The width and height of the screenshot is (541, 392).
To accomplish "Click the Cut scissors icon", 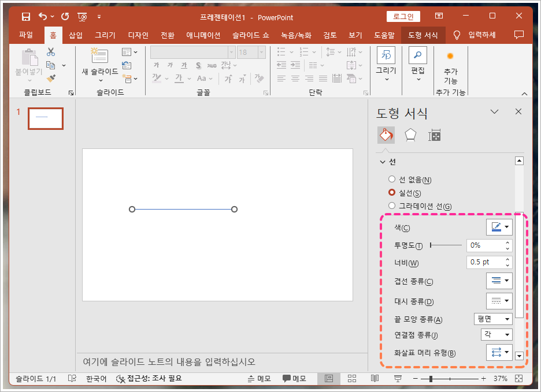I will coord(51,52).
